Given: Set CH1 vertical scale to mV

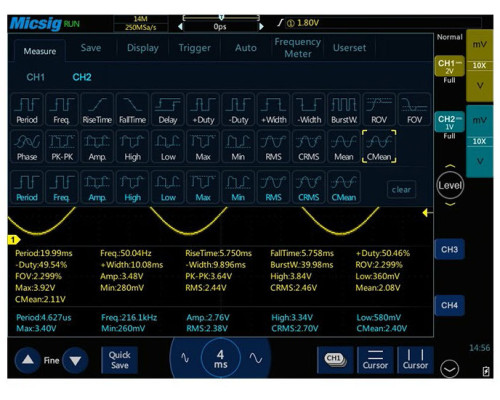Looking at the screenshot, I should click(479, 45).
